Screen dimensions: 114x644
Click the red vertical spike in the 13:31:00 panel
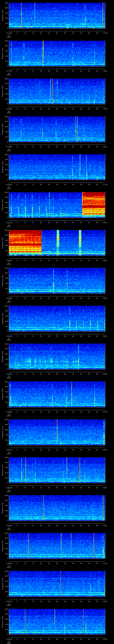pos(61,584)
